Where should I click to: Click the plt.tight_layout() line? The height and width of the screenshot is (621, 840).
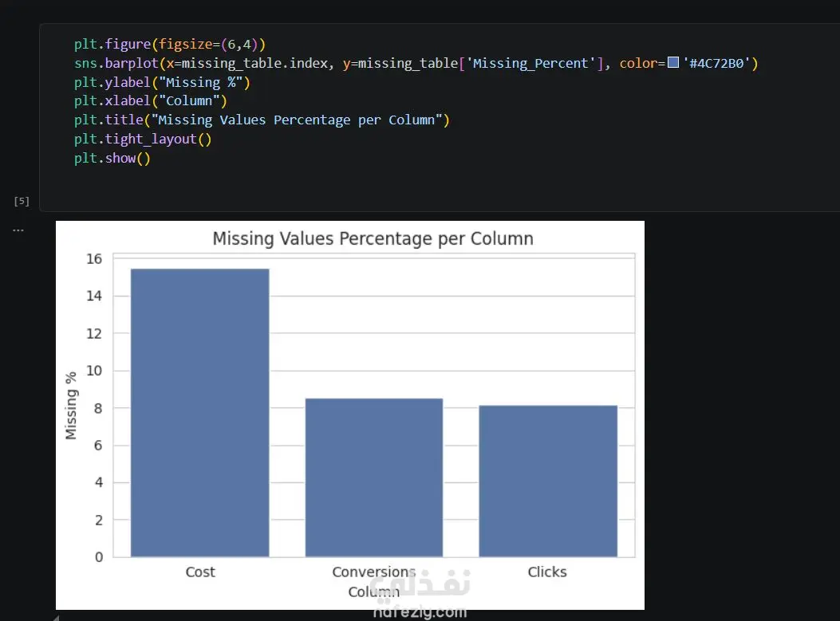click(x=143, y=140)
